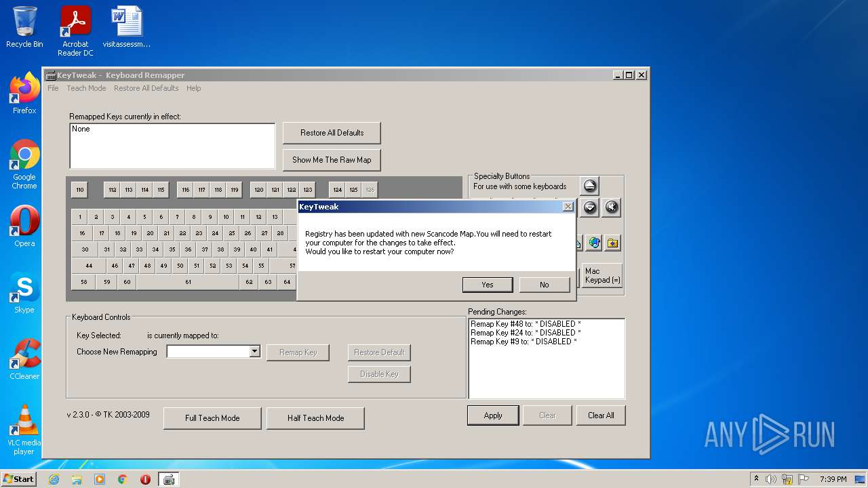Select key 1 on the virtual keyboard
This screenshot has height=488, width=868.
click(80, 217)
